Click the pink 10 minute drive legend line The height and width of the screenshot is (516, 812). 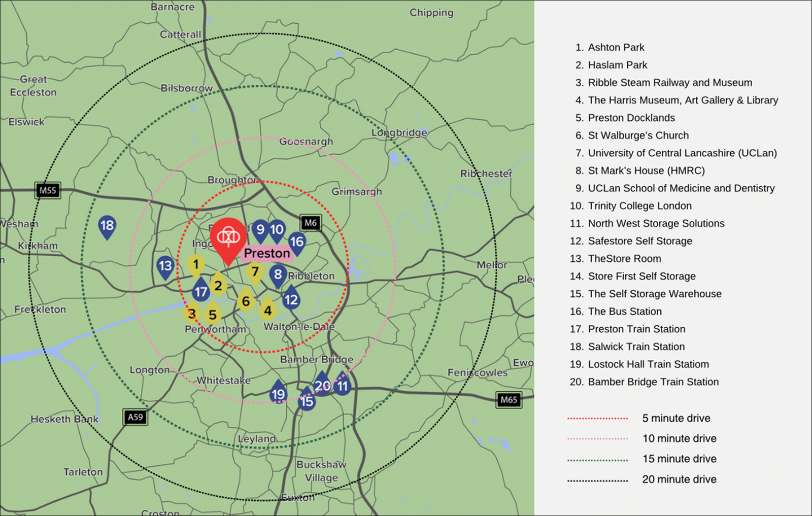coord(598,439)
